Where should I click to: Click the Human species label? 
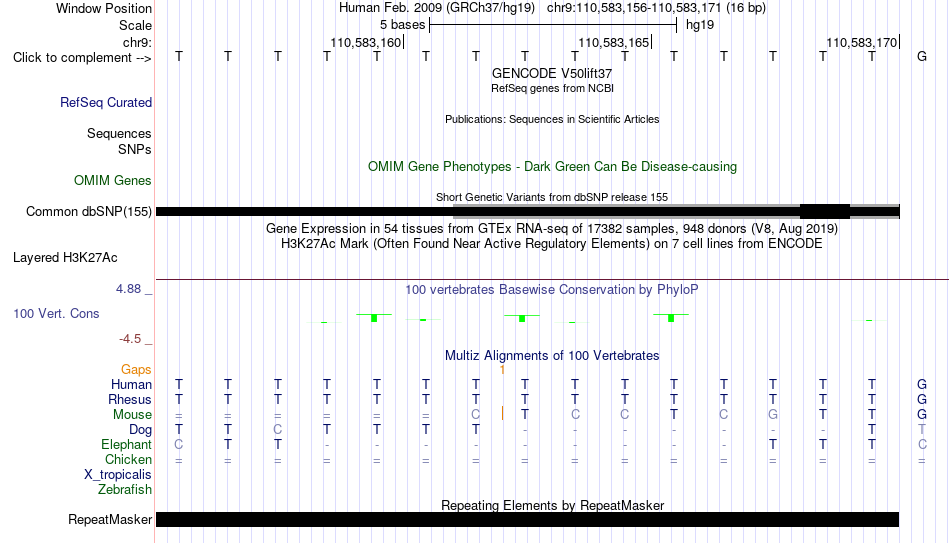(x=131, y=385)
